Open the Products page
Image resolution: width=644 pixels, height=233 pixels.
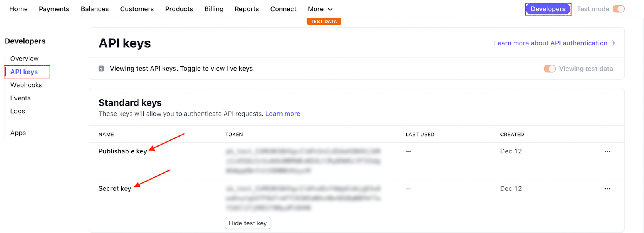(179, 9)
